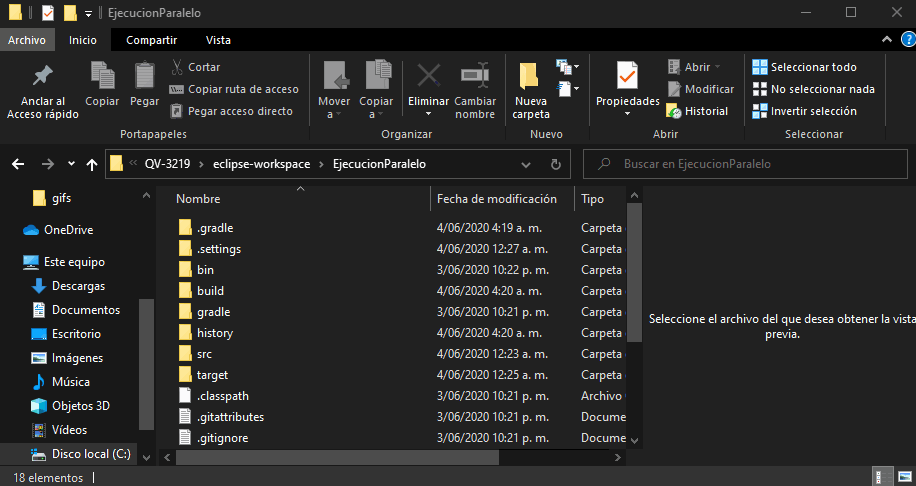Click the Eliminar red X icon

click(428, 76)
